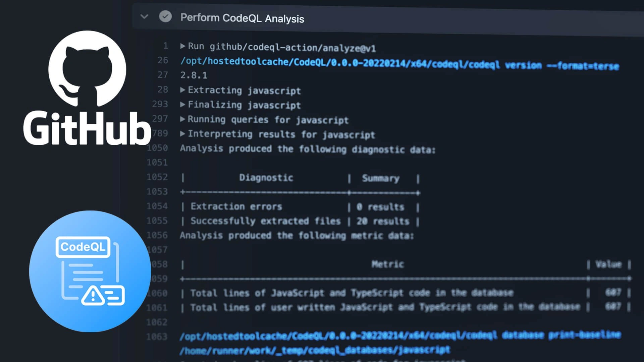Click the triangle icon before Interpreting results for javascript

click(183, 134)
